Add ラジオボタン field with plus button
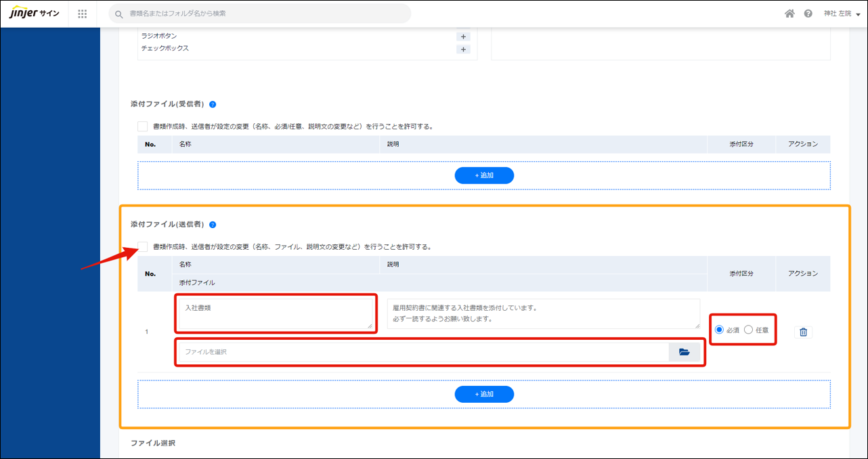 tap(463, 37)
